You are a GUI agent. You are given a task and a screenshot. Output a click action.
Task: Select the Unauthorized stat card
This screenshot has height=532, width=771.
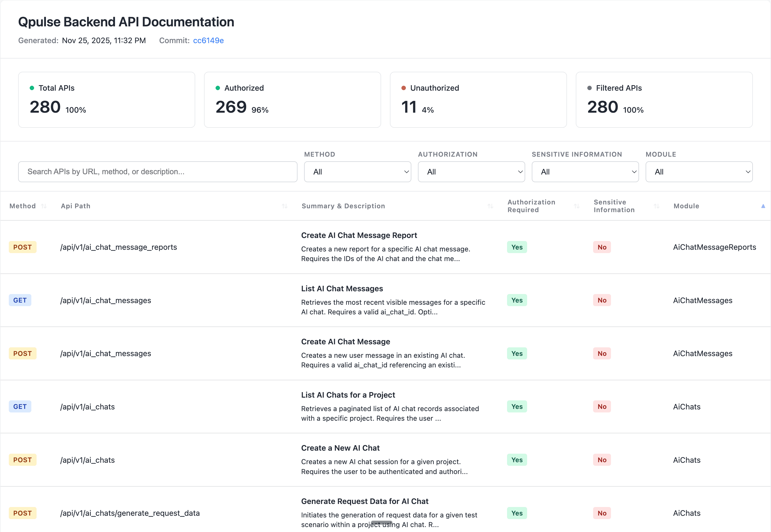point(478,100)
